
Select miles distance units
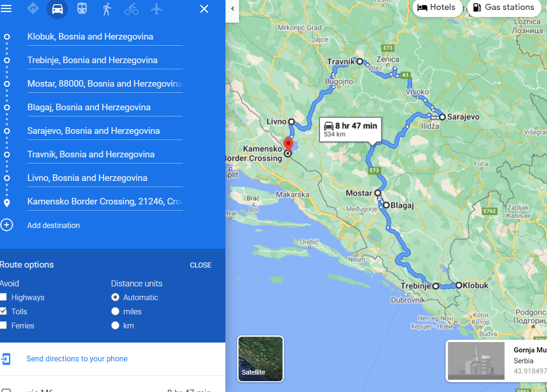click(x=115, y=311)
